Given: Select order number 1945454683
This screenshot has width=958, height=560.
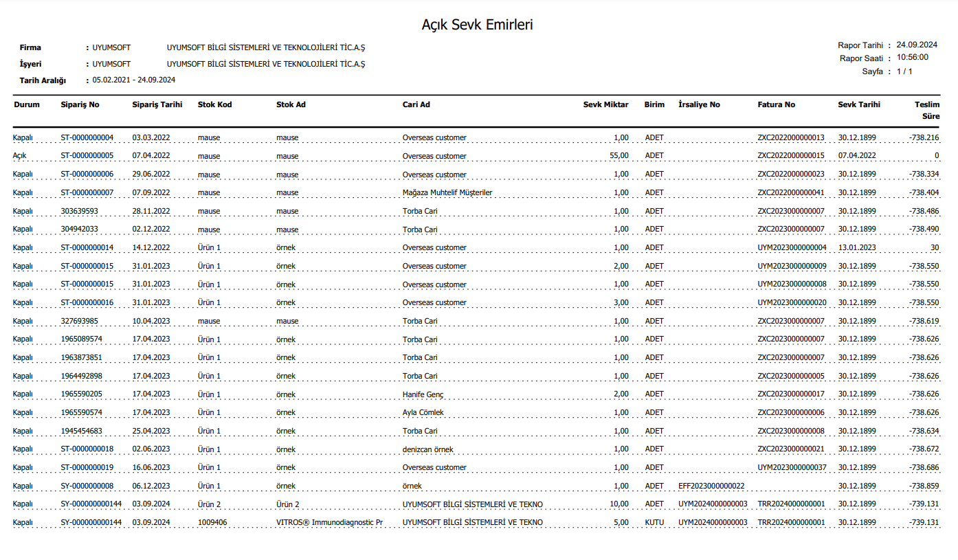Looking at the screenshot, I should pyautogui.click(x=81, y=431).
